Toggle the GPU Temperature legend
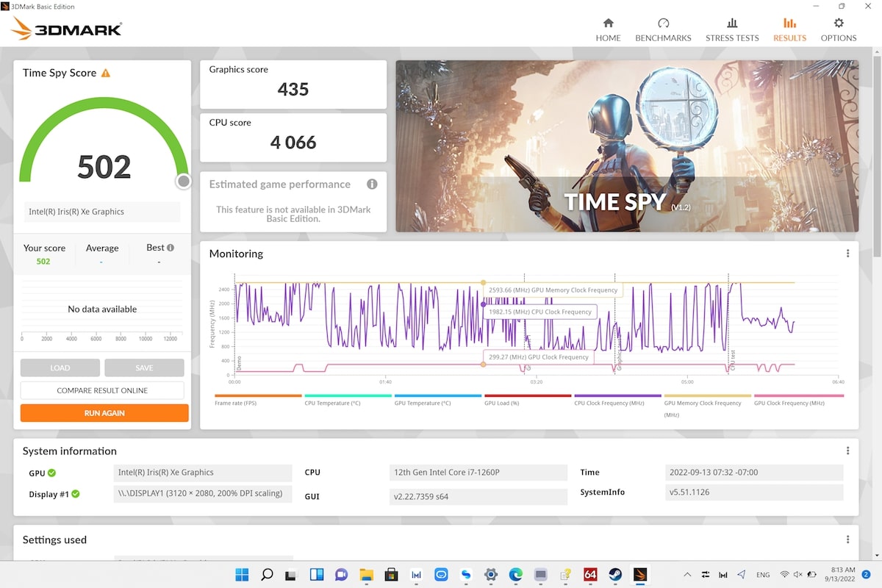 (x=437, y=400)
